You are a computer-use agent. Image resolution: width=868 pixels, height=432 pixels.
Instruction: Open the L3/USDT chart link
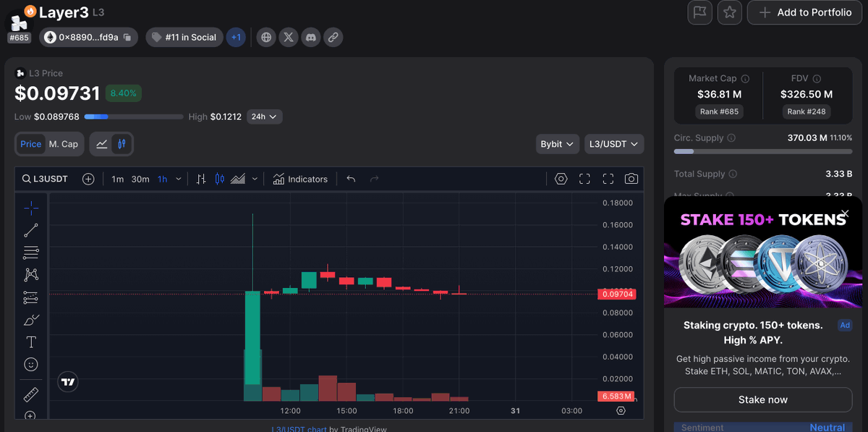(299, 428)
